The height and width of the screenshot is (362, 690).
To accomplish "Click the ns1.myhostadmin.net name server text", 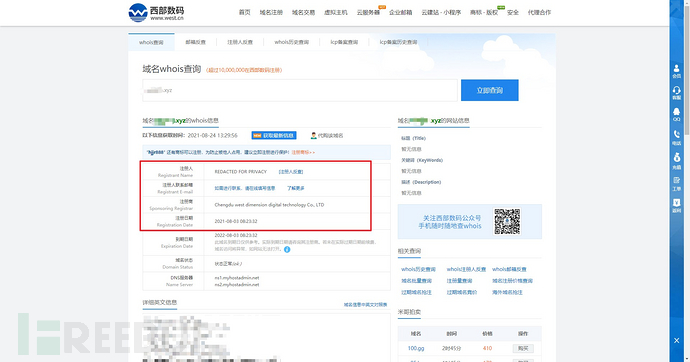I will click(x=237, y=278).
